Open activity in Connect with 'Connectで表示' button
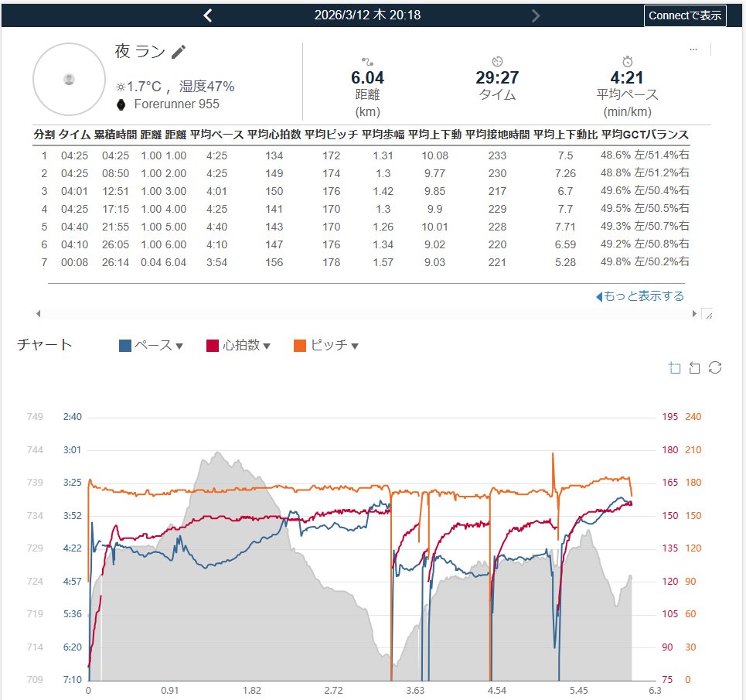Viewport: 746px width, 700px height. point(685,15)
